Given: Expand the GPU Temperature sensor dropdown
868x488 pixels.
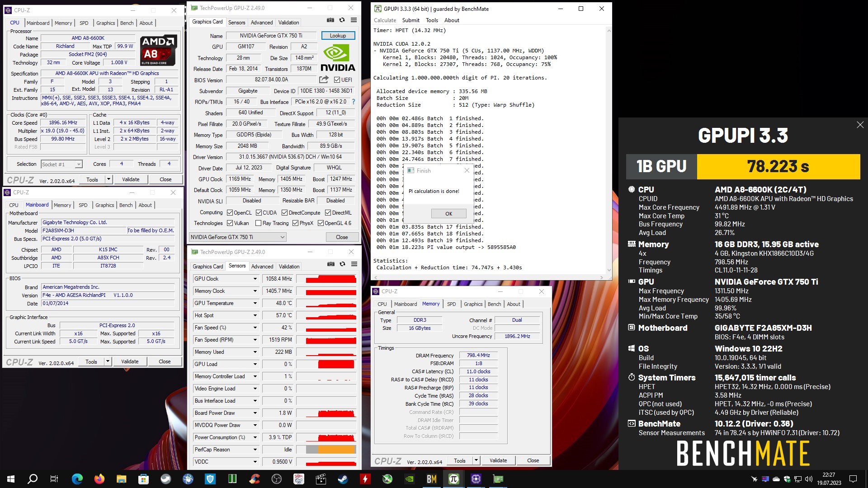Looking at the screenshot, I should click(x=255, y=303).
